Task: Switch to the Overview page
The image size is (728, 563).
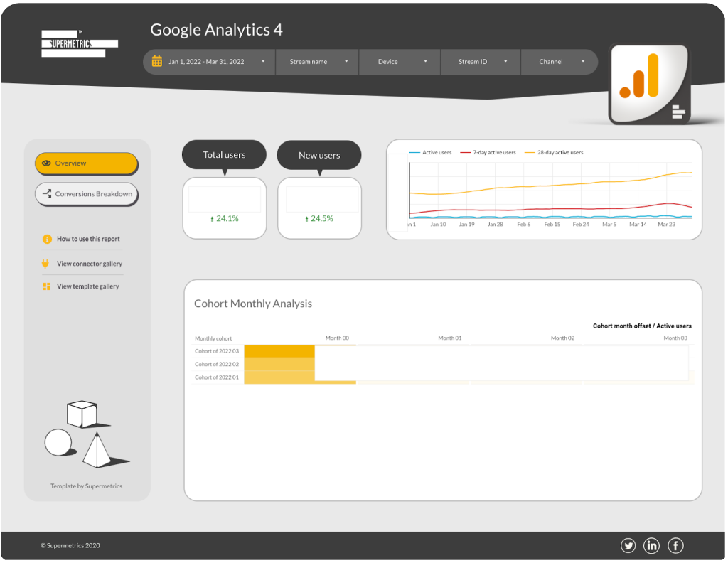Action: (x=86, y=163)
